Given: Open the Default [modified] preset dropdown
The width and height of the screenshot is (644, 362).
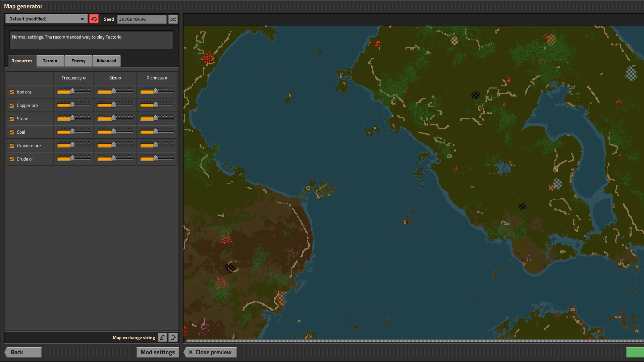Looking at the screenshot, I should click(47, 19).
